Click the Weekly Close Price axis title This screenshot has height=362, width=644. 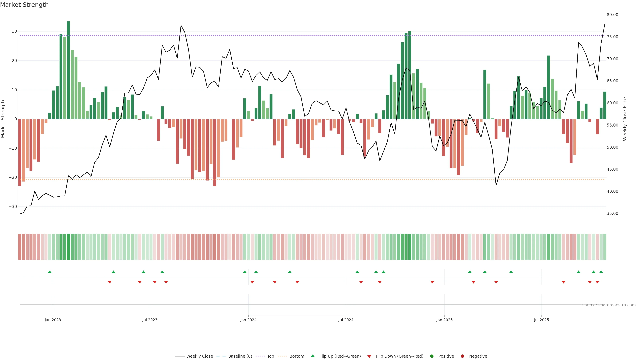pyautogui.click(x=625, y=119)
